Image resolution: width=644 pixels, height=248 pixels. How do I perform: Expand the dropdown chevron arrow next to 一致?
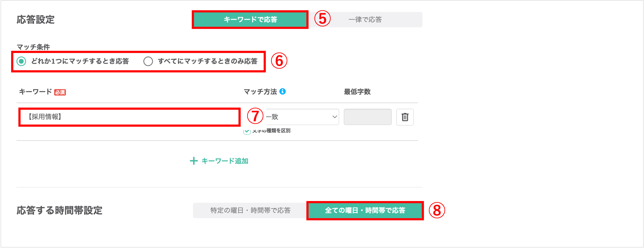(335, 117)
